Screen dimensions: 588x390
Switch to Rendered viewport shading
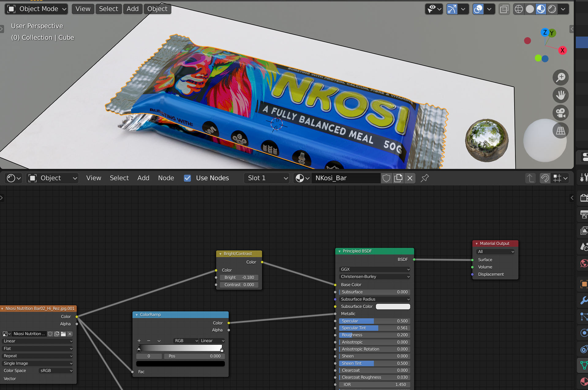pos(552,9)
